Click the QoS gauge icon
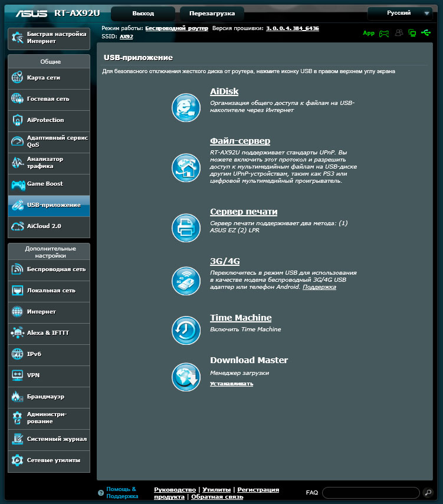Screen dimensions: 443x504 pos(17,141)
